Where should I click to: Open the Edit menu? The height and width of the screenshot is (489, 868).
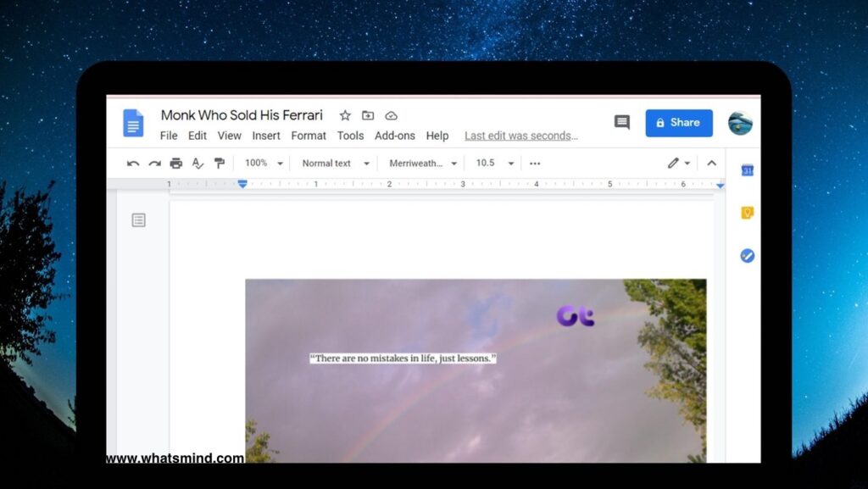click(x=197, y=136)
